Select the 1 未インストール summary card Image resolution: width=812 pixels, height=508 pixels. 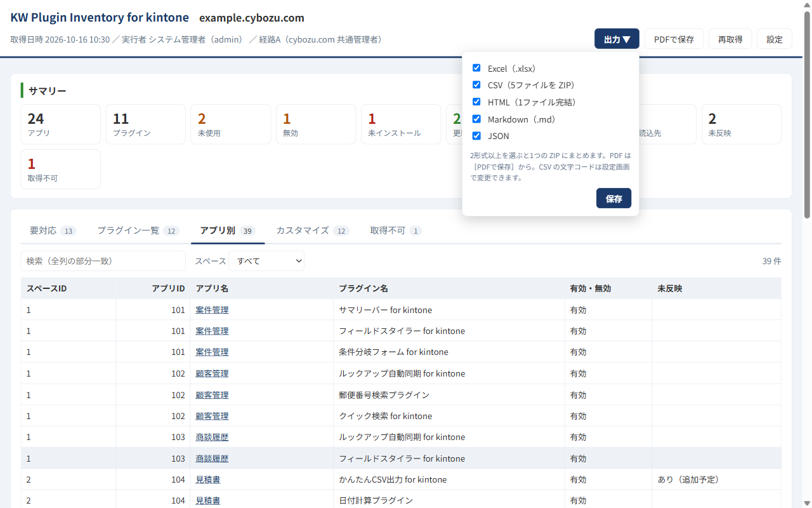[x=401, y=124]
